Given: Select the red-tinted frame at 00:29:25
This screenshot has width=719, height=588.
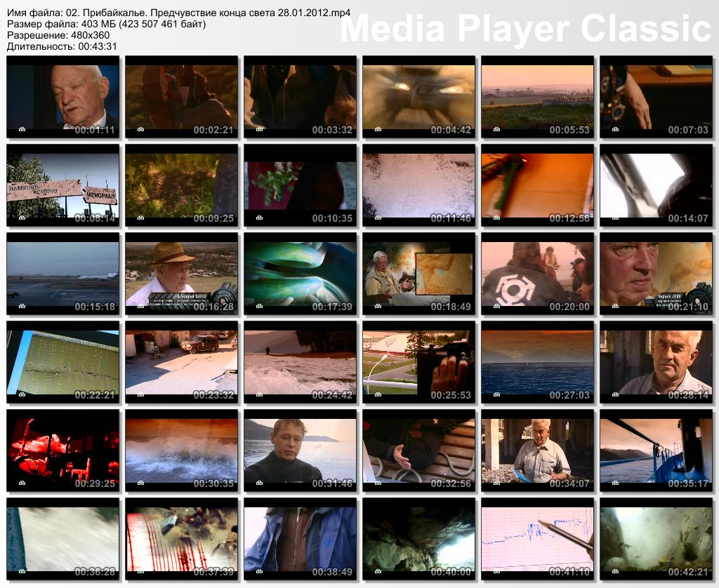Looking at the screenshot, I should tap(62, 450).
